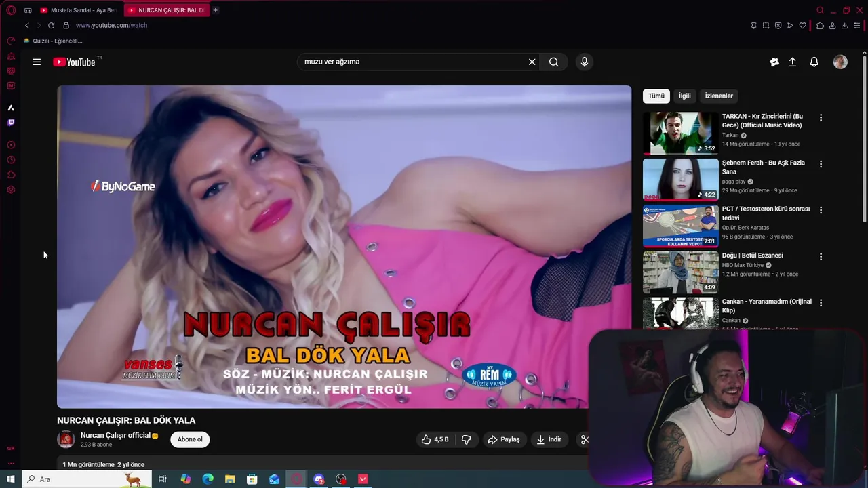Click the magnifier search button
Viewport: 868px width, 488px height.
554,62
